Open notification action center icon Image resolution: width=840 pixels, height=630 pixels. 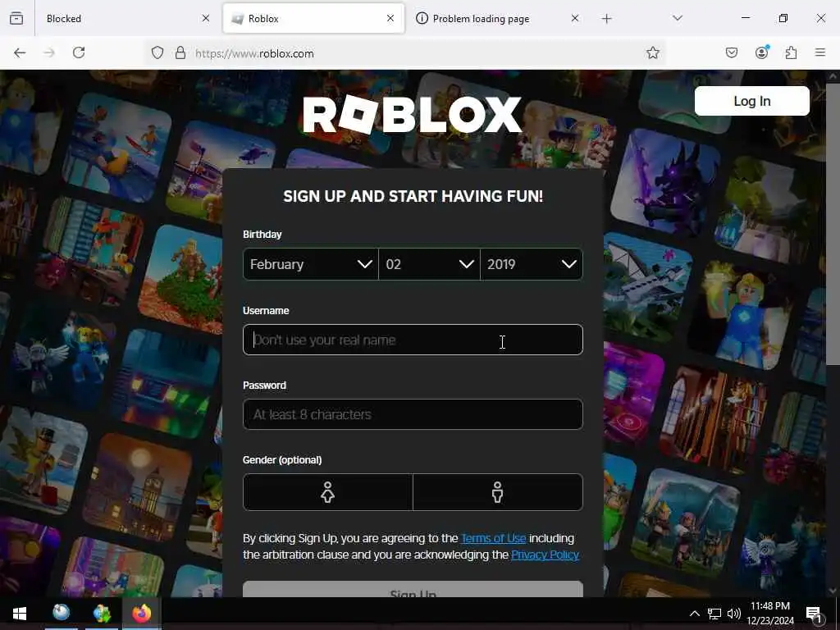pos(814,614)
